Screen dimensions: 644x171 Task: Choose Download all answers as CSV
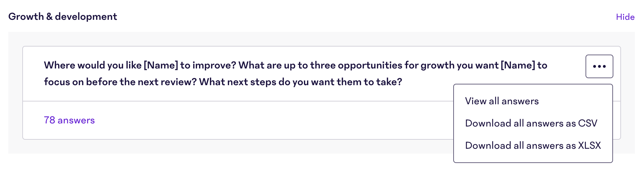[531, 123]
